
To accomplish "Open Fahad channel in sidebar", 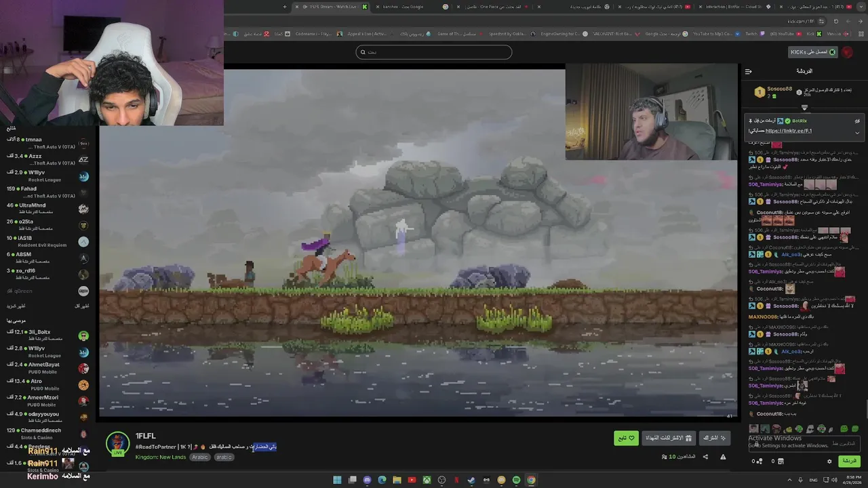I will coord(47,192).
